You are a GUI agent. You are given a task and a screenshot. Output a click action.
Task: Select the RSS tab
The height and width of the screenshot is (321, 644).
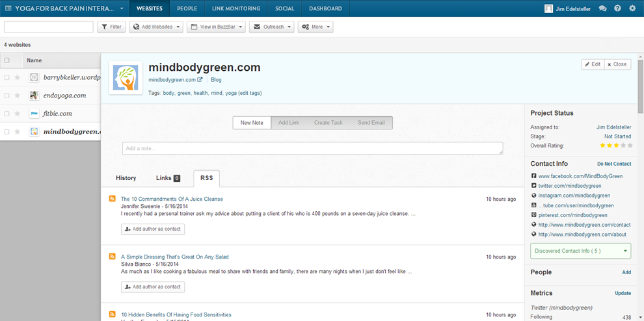pos(207,178)
